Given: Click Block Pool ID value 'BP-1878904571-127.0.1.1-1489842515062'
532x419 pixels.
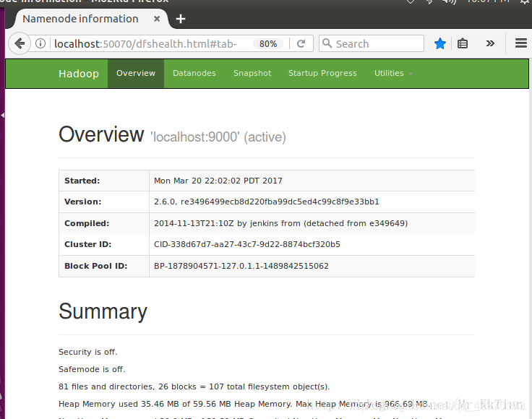Looking at the screenshot, I should pyautogui.click(x=241, y=266).
